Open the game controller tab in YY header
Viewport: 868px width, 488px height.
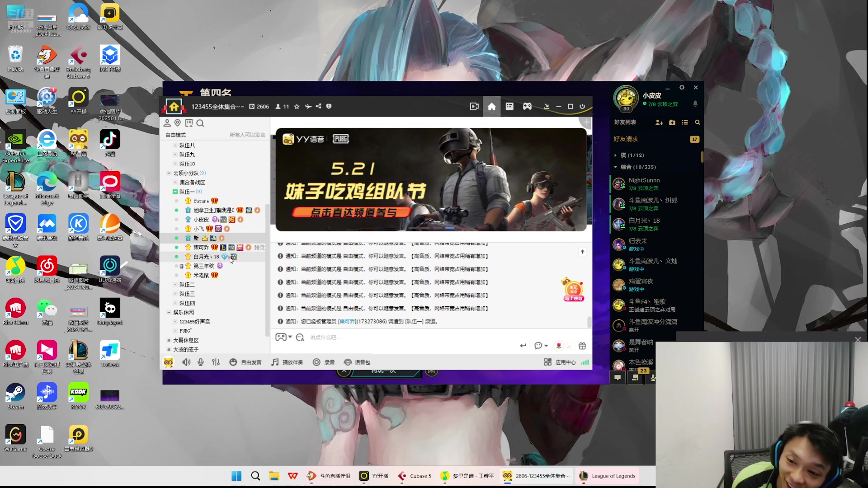(x=527, y=106)
